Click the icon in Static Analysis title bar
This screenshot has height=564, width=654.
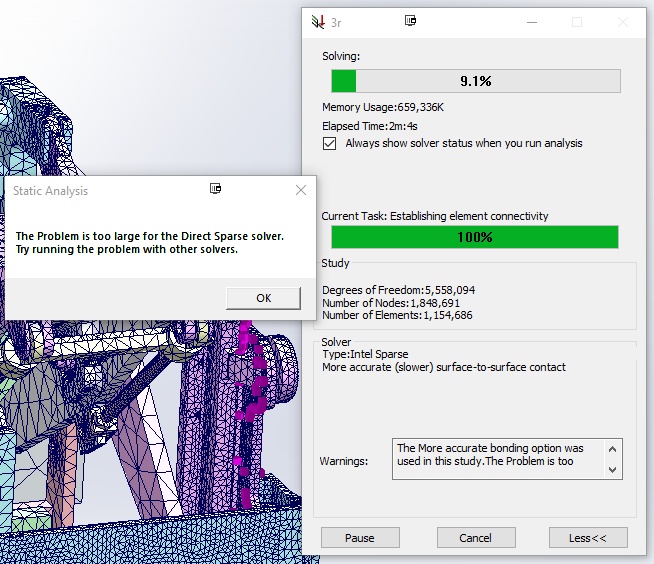(x=215, y=189)
